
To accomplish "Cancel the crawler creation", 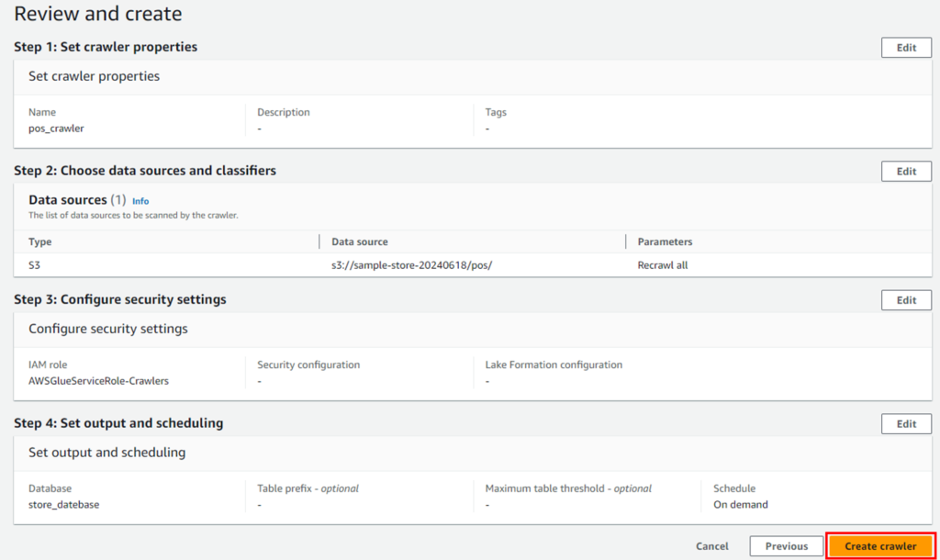I will [712, 546].
